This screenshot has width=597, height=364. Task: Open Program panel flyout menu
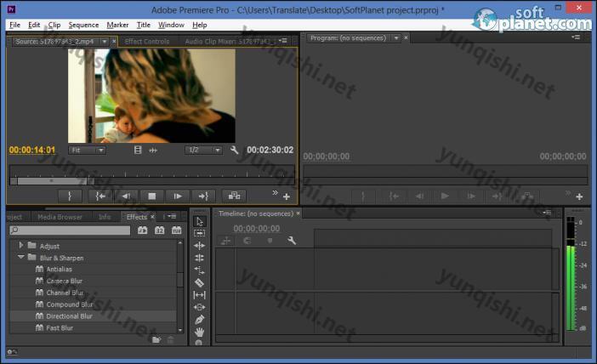[x=575, y=37]
